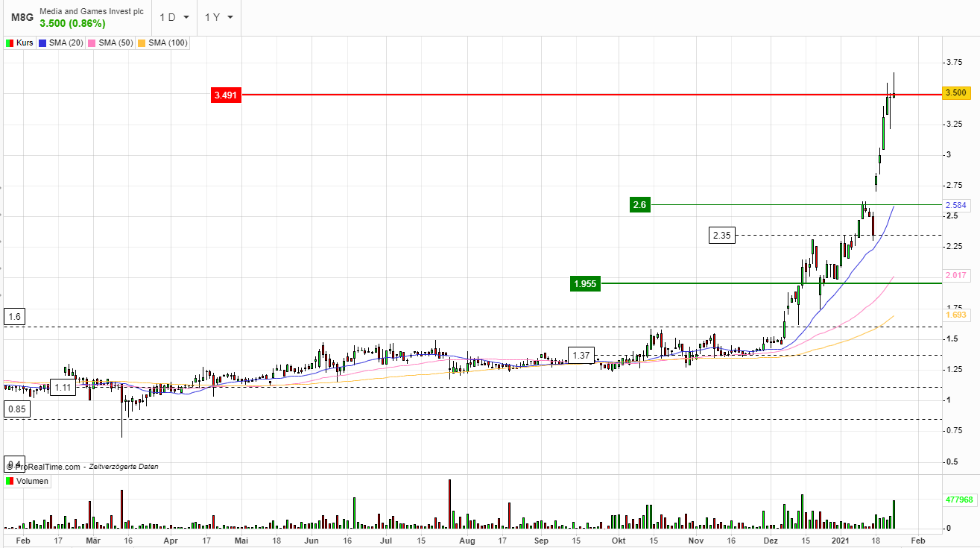Click the green 1.955 level label
The height and width of the screenshot is (548, 980).
(x=586, y=283)
